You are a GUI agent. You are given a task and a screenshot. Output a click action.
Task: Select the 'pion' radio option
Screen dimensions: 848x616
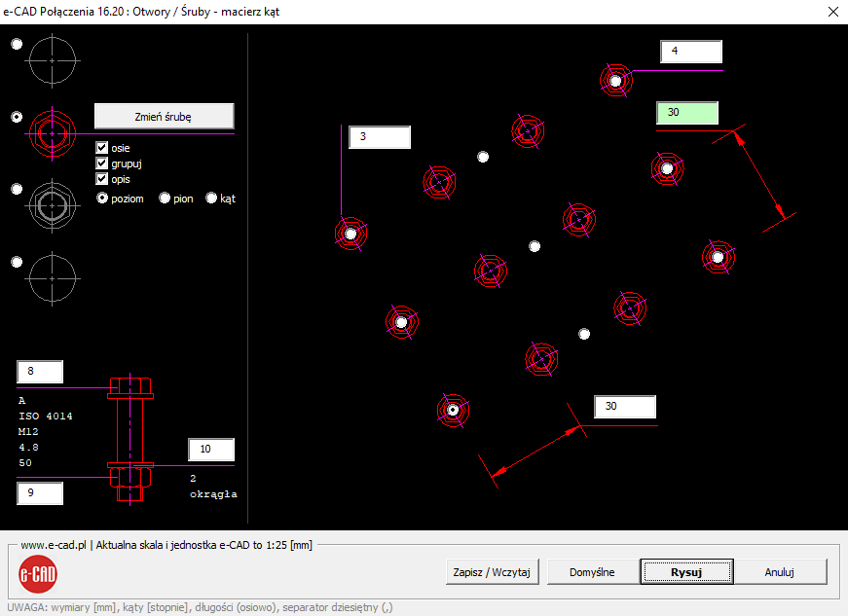point(165,199)
